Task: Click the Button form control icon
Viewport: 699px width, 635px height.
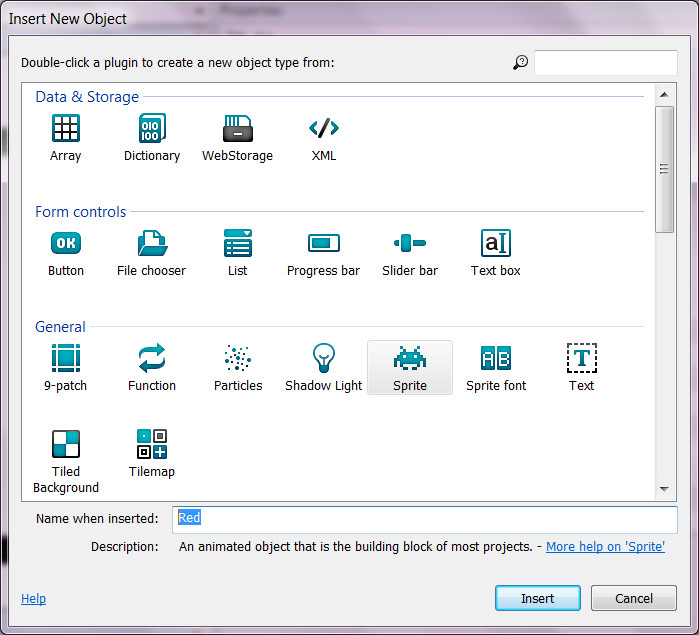Action: pyautogui.click(x=66, y=244)
